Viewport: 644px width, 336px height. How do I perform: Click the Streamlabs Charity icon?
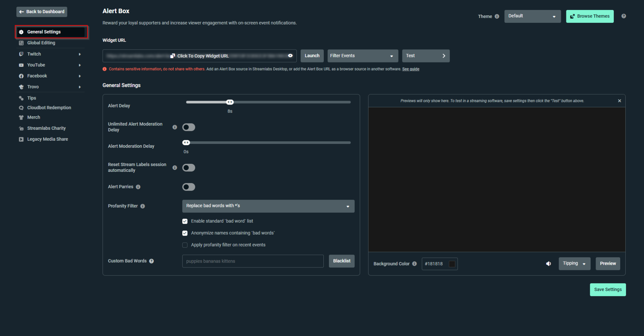point(21,128)
